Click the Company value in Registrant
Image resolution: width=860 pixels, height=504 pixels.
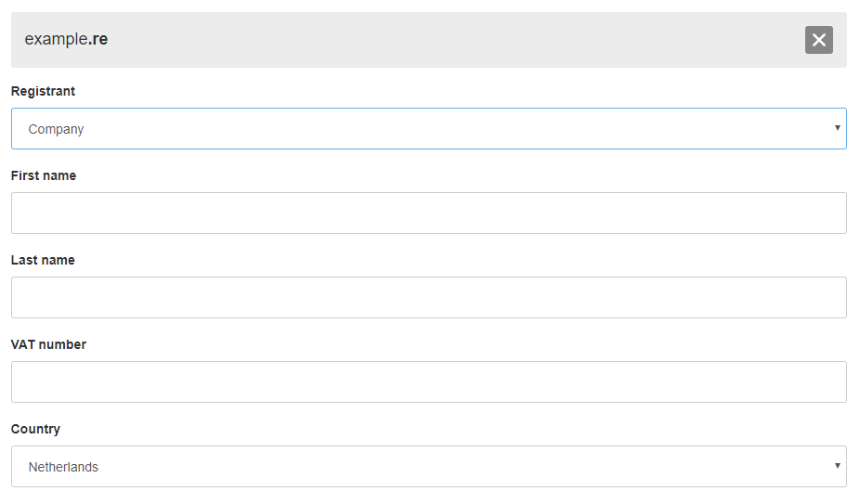pyautogui.click(x=57, y=129)
